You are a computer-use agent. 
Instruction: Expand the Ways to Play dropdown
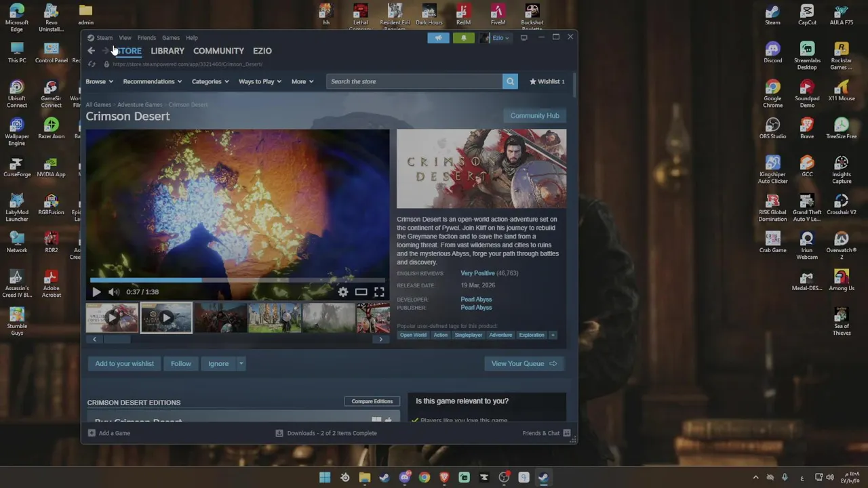260,81
